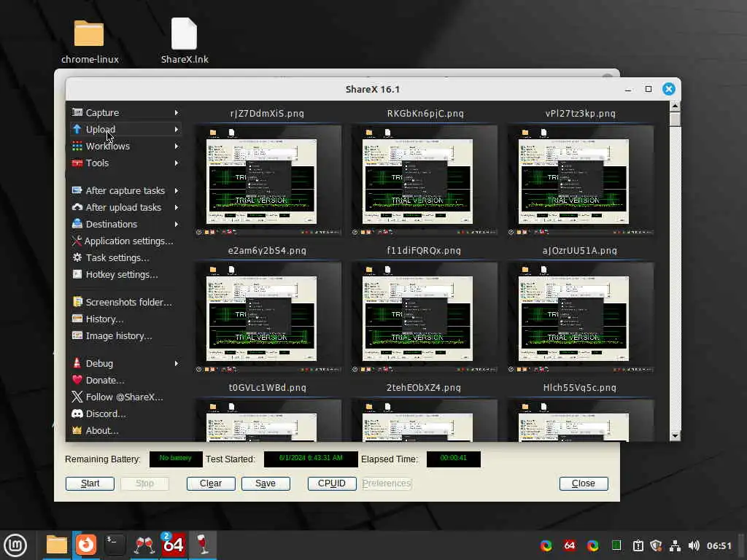Launch the terminal from the taskbar

point(115,545)
